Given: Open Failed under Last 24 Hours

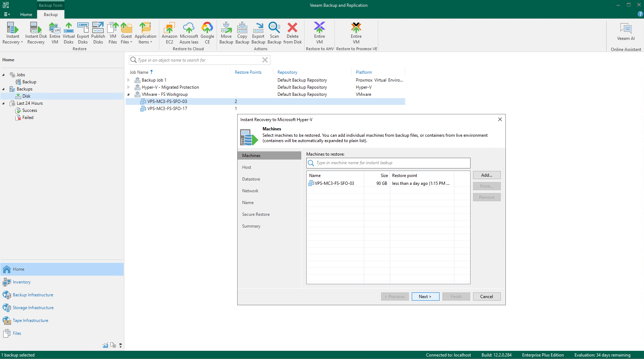Looking at the screenshot, I should (x=28, y=118).
